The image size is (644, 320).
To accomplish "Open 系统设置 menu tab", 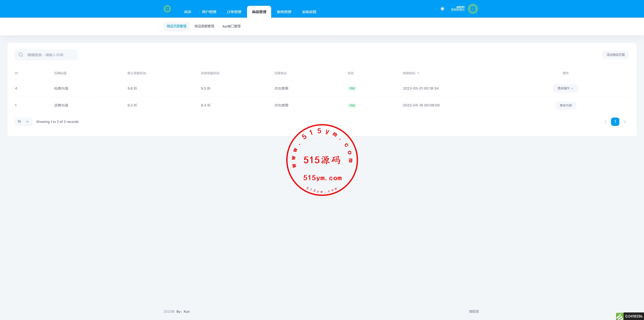I will [309, 12].
